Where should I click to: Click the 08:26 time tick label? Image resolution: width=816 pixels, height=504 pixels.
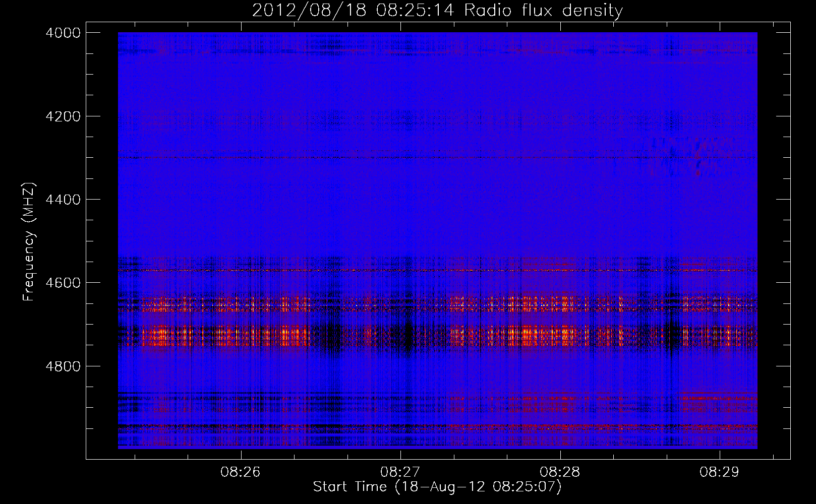(x=241, y=472)
